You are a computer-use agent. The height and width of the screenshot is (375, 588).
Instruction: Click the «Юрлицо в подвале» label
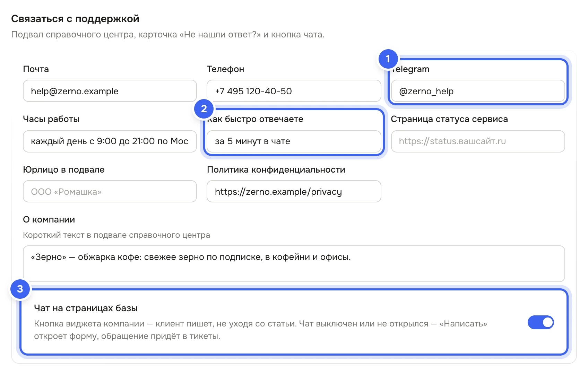point(64,169)
